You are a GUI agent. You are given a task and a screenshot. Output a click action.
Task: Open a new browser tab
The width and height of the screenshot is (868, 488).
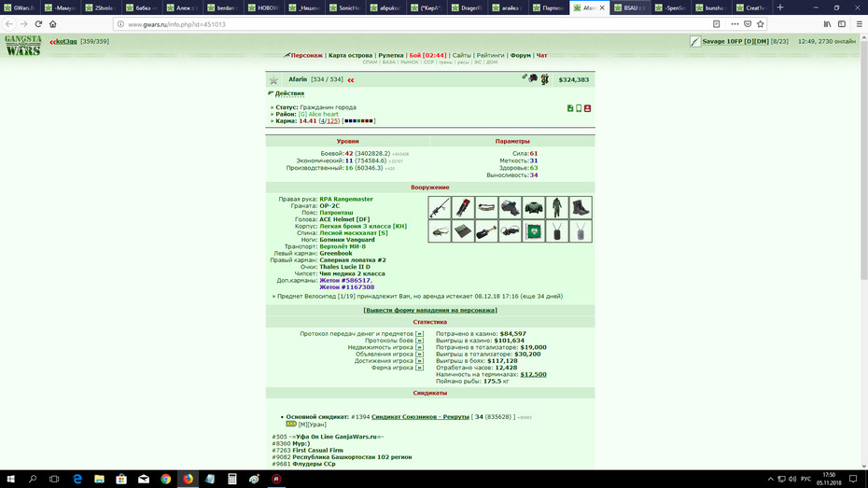[x=780, y=7]
